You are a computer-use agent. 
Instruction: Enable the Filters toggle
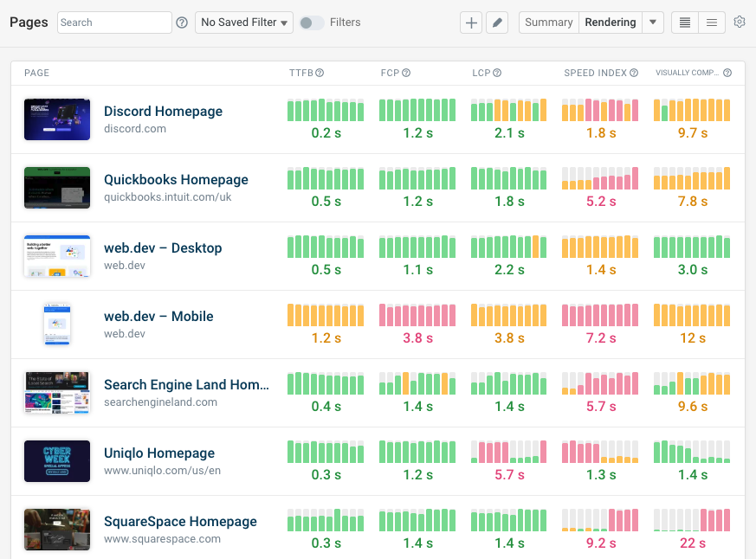coord(311,22)
